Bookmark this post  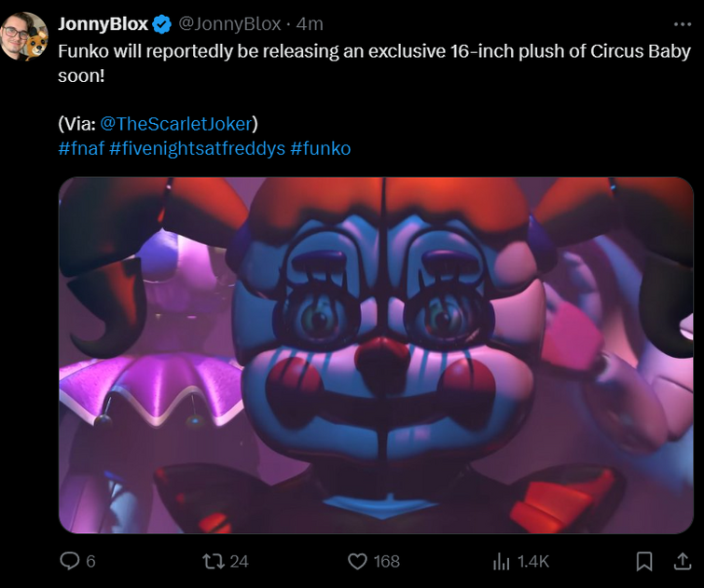click(643, 561)
